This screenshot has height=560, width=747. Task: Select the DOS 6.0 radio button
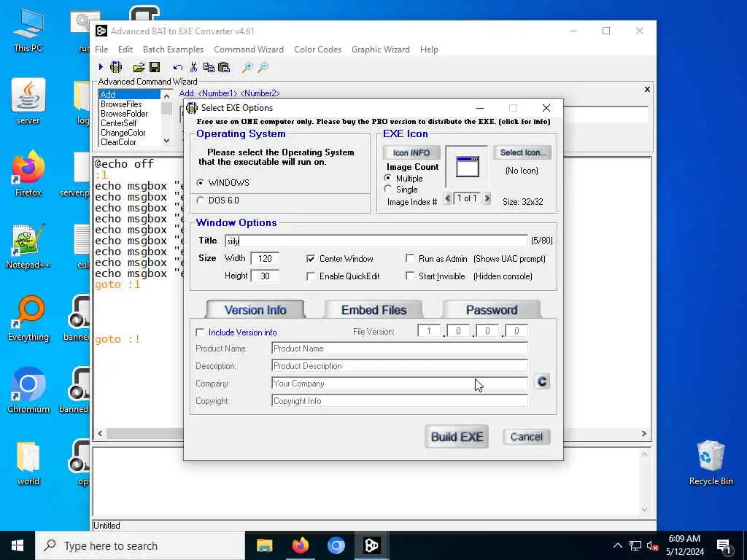click(x=200, y=201)
